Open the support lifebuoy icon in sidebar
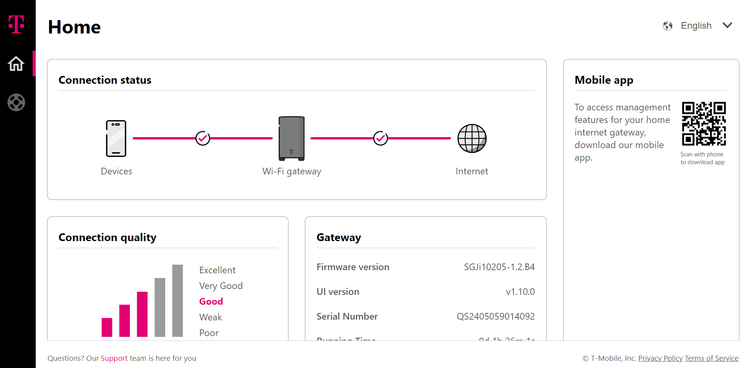 [16, 102]
